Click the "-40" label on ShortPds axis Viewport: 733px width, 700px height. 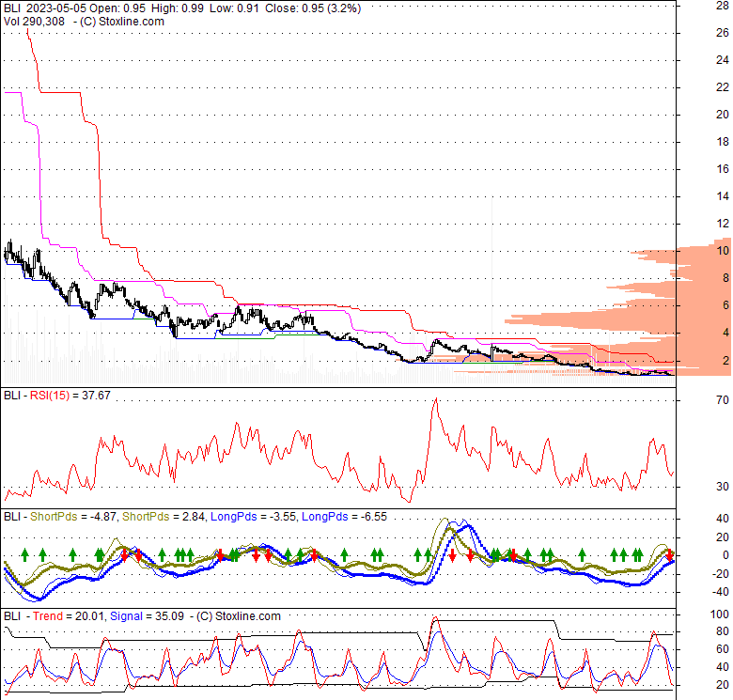coord(720,592)
